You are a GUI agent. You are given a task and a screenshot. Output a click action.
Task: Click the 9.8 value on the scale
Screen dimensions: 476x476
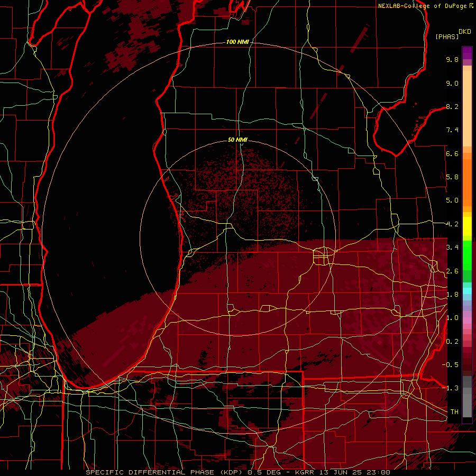click(x=452, y=59)
